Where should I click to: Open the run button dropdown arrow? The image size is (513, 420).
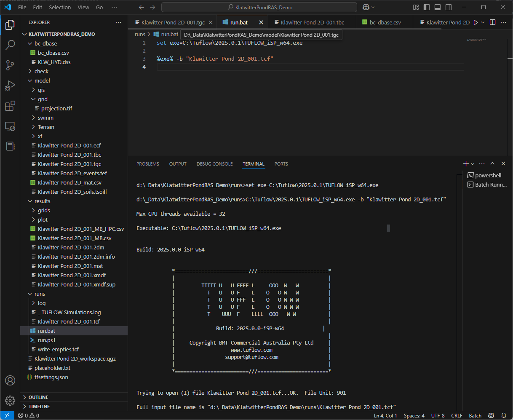click(483, 22)
